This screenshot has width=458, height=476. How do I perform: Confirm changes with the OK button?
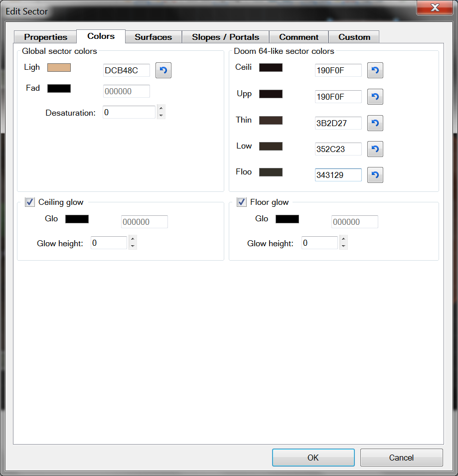tap(313, 457)
